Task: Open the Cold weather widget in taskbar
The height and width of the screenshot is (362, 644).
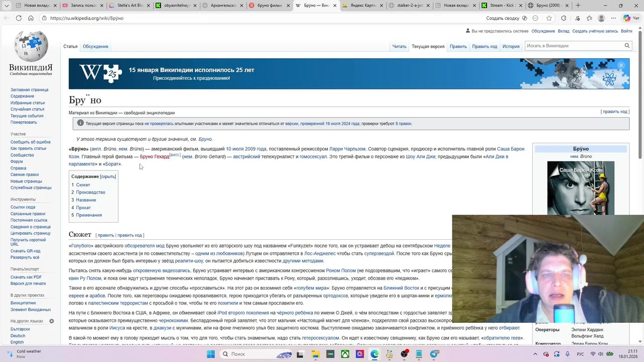Action: pyautogui.click(x=23, y=354)
